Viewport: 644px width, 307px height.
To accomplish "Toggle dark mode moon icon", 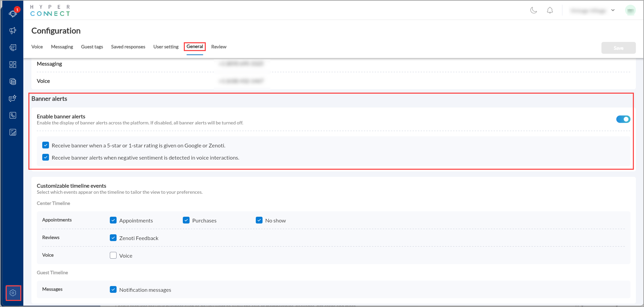I will 534,10.
